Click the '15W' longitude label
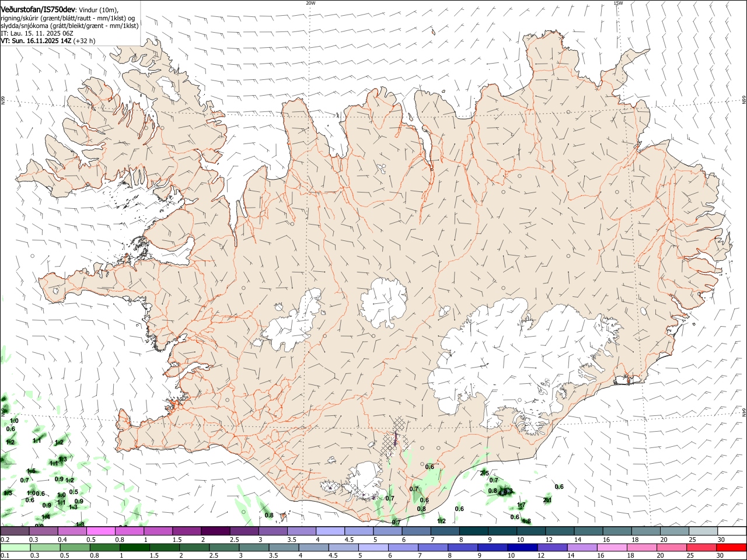The height and width of the screenshot is (560, 747). 618,3
